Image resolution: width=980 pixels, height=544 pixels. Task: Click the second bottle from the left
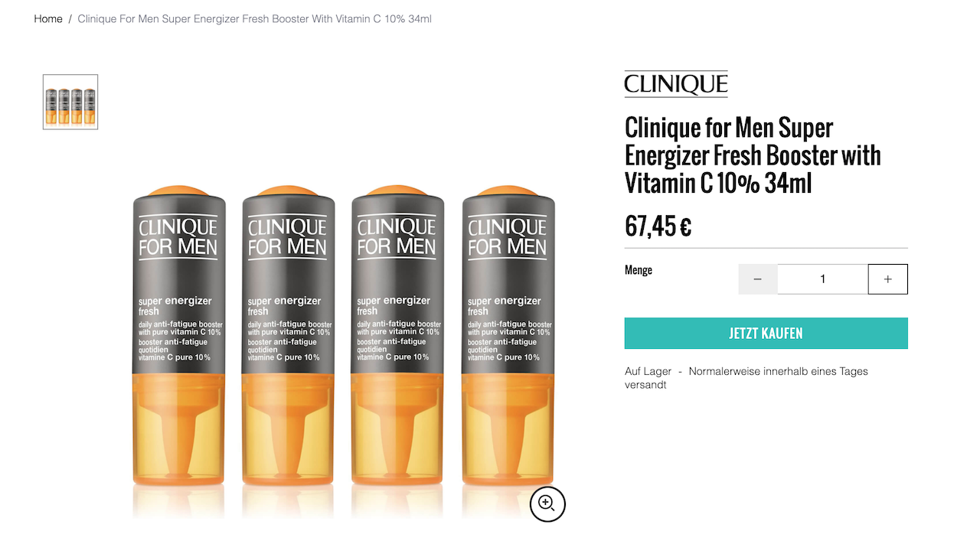288,337
